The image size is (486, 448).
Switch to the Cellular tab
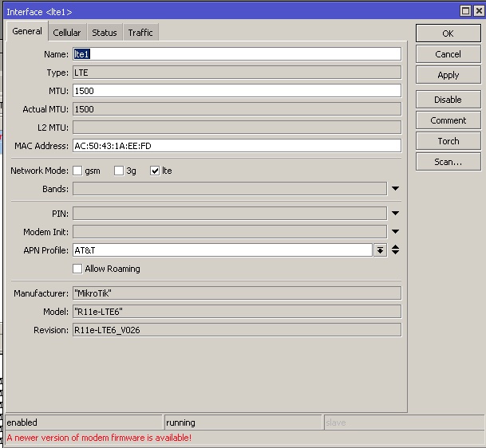click(x=67, y=32)
